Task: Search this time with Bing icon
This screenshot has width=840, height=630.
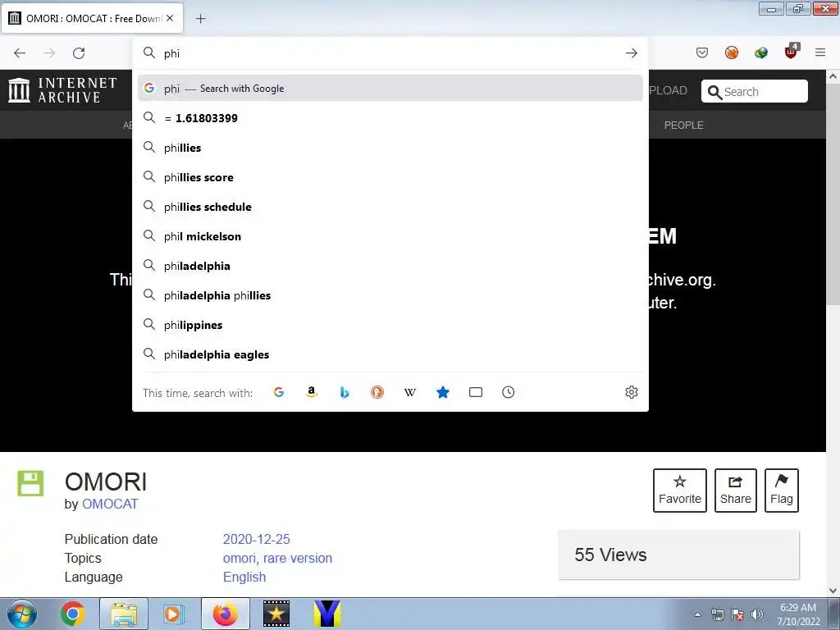Action: 345,392
